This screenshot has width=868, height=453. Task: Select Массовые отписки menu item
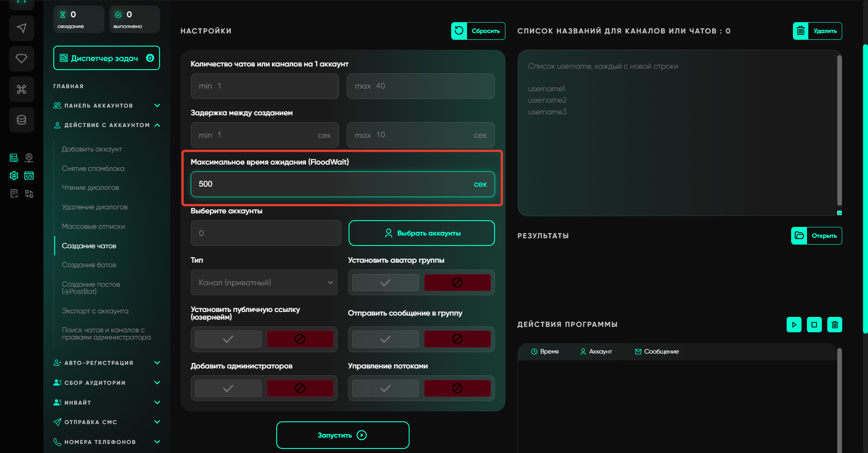(x=94, y=226)
